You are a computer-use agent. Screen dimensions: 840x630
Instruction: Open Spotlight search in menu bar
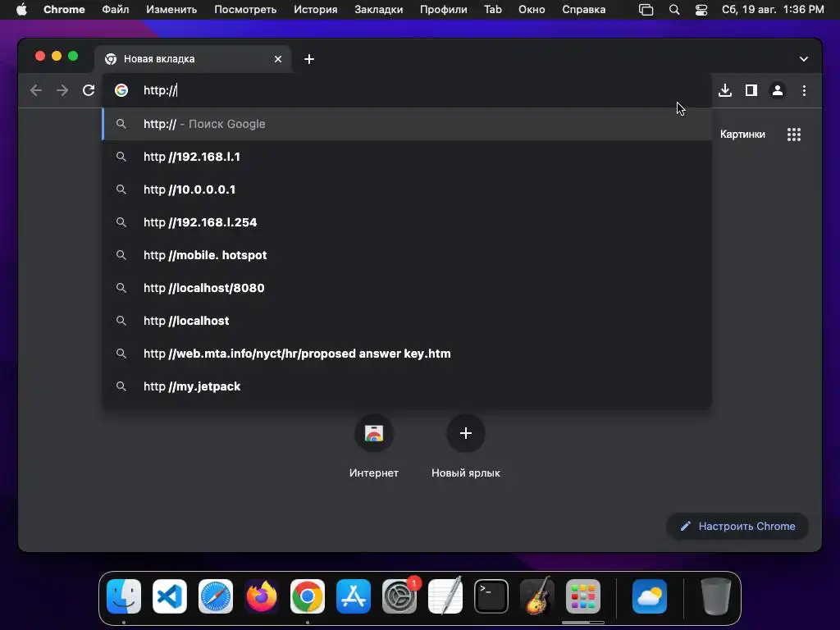click(674, 10)
